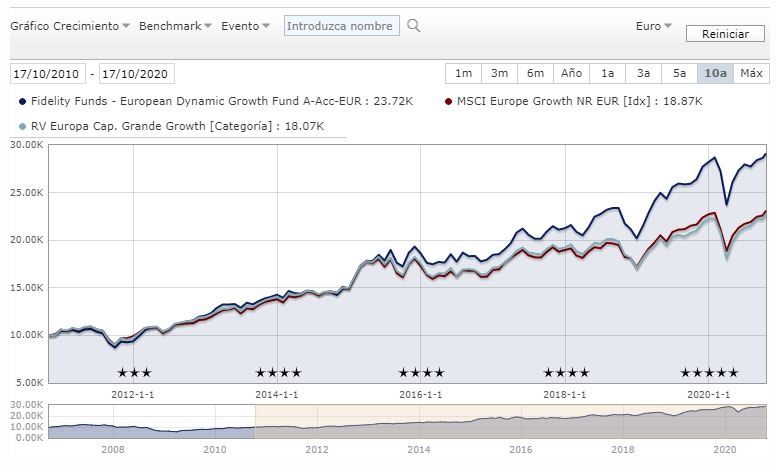Select the Máx time range
The height and width of the screenshot is (466, 776).
[751, 73]
